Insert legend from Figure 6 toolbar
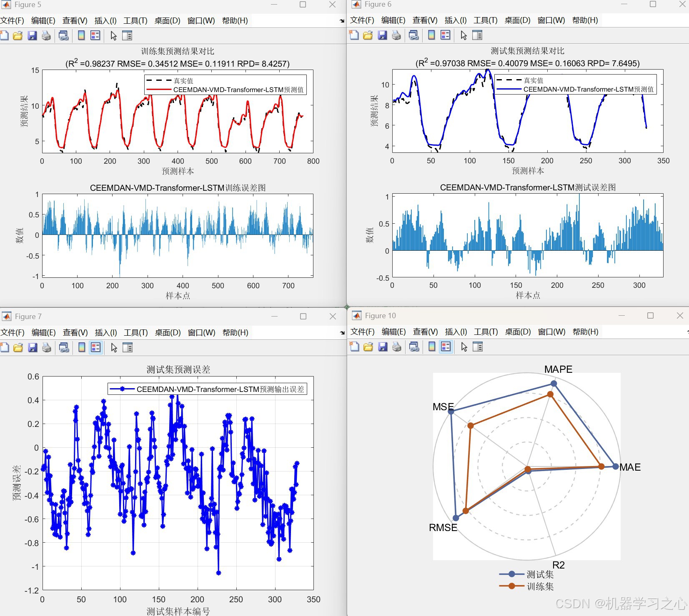The width and height of the screenshot is (689, 616). [x=446, y=35]
